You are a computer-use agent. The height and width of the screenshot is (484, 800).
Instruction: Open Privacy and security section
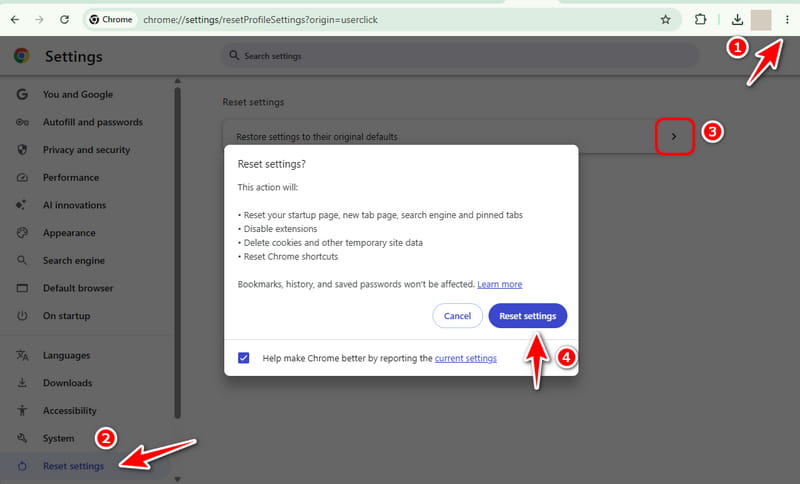86,149
